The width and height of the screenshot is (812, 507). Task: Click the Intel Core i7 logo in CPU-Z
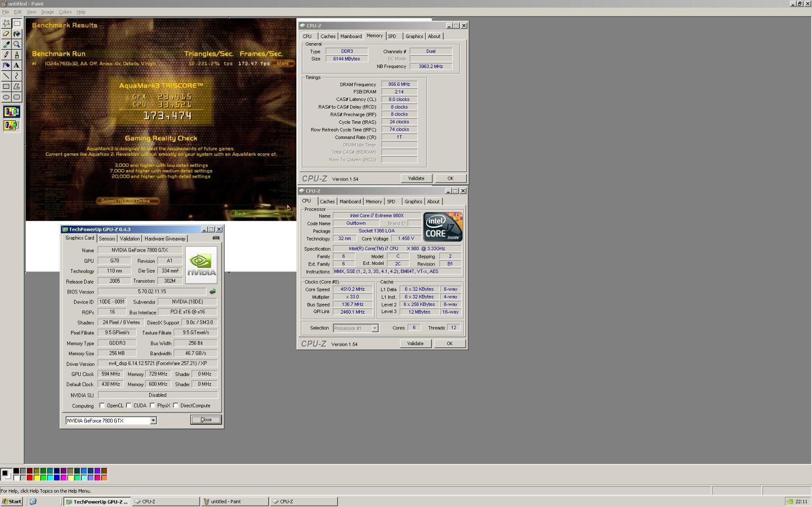pos(443,227)
